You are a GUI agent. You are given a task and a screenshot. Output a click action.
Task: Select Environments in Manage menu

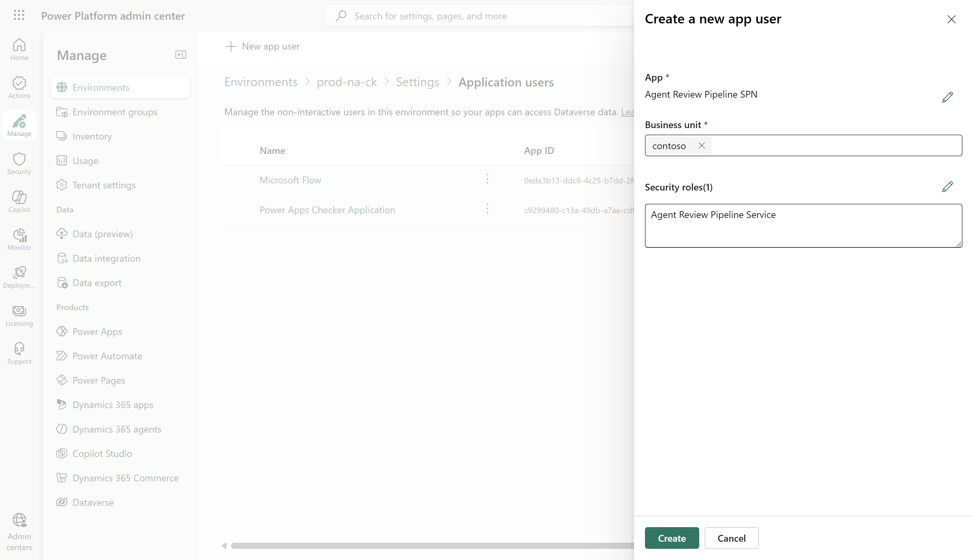click(120, 87)
